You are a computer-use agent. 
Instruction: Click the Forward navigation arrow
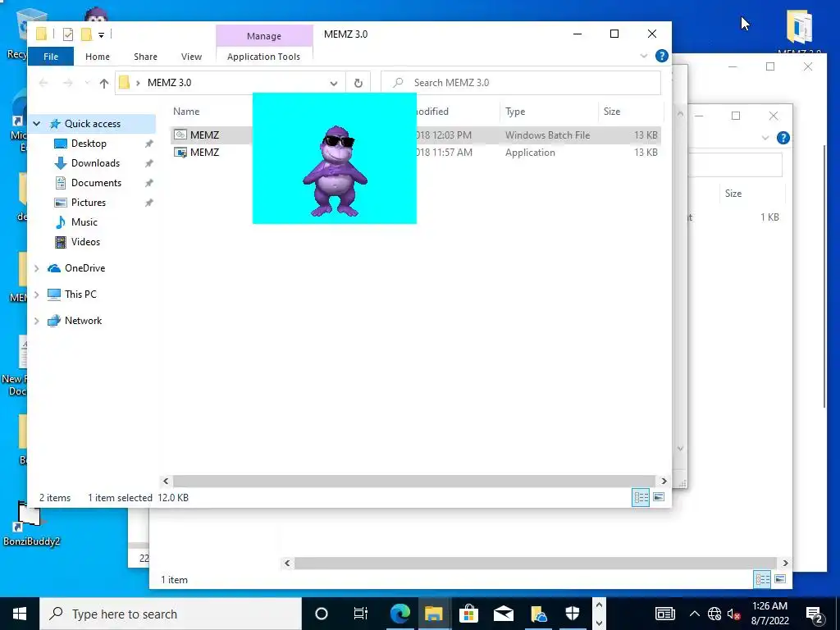point(67,83)
